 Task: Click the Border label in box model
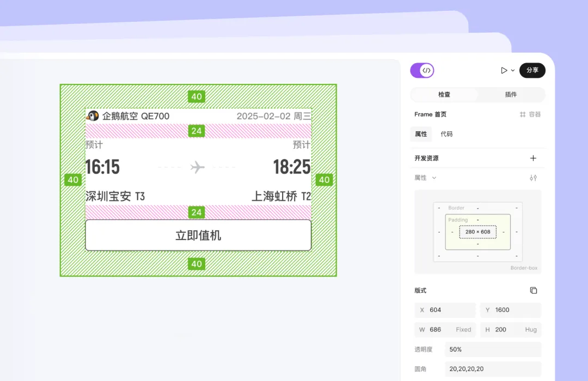click(456, 208)
